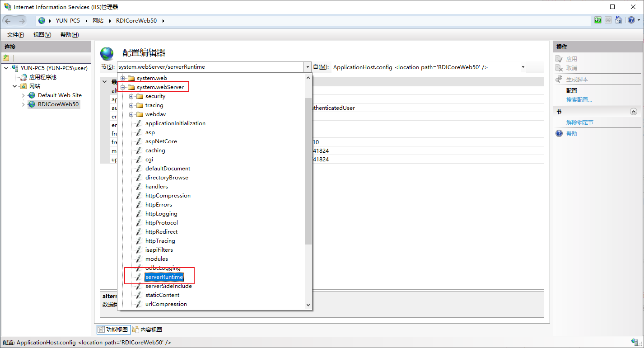The height and width of the screenshot is (348, 644).
Task: Click the back navigation arrow
Action: [x=8, y=21]
